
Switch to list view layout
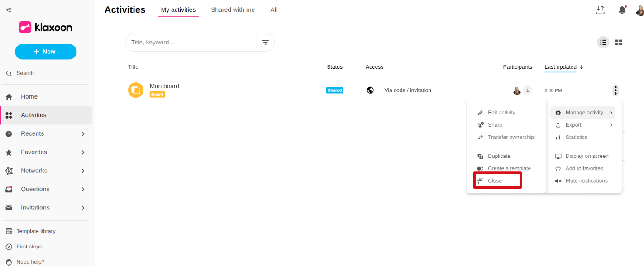pyautogui.click(x=603, y=42)
